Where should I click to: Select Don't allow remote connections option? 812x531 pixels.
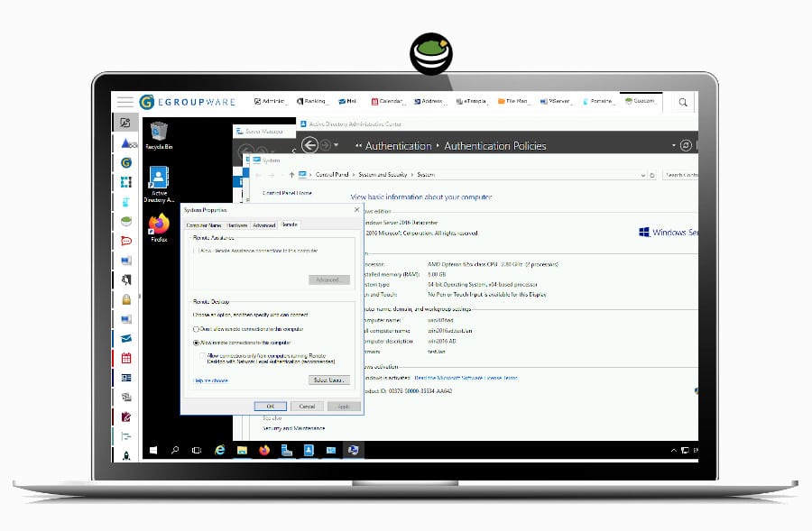coord(197,330)
